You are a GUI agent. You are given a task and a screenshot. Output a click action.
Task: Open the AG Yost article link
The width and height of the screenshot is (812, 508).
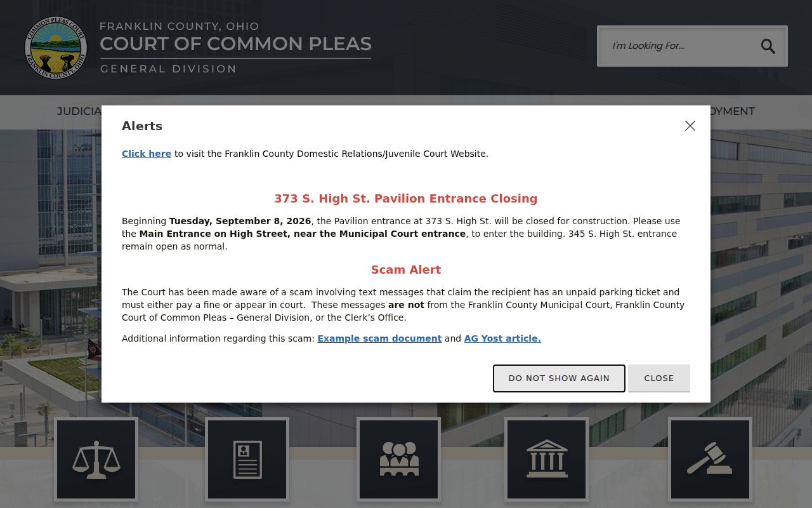pyautogui.click(x=502, y=338)
